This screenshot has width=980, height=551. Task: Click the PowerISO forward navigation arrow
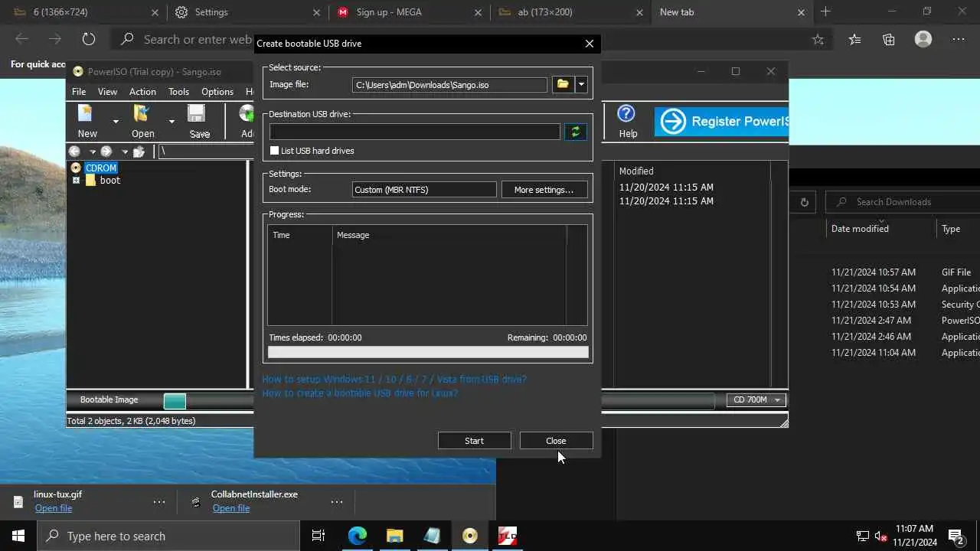pos(106,152)
